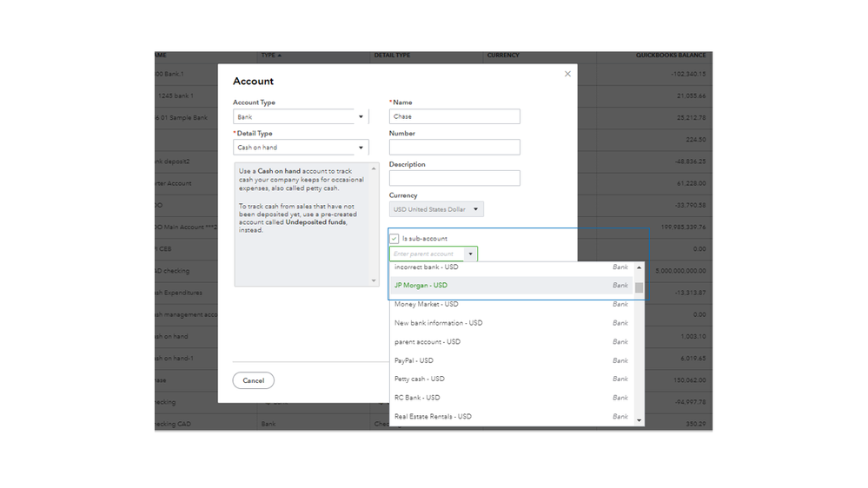Click the detail description scroll up arrow
This screenshot has height=488, width=868.
(x=374, y=168)
